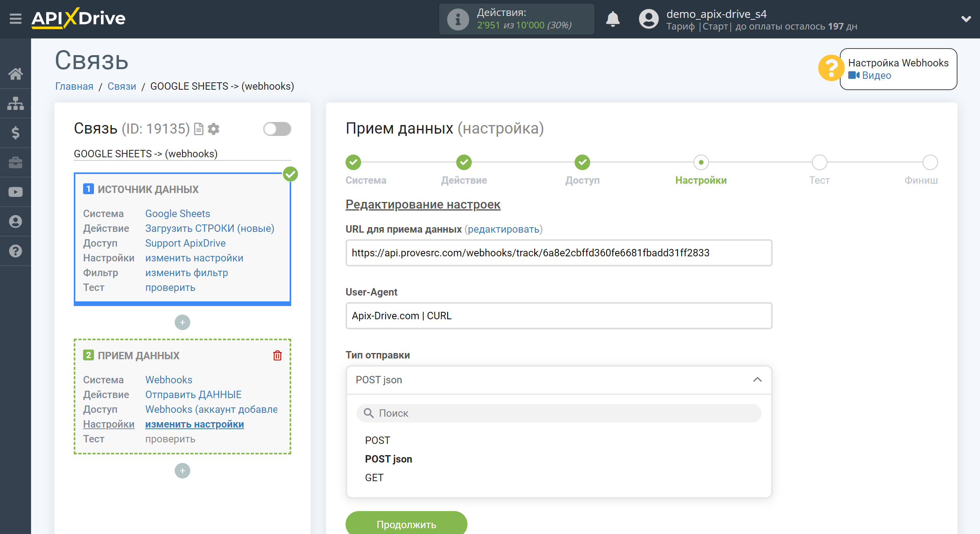Viewport: 980px width, 534px height.
Task: Add a step below ПРИЕМ ДАННЫХ block
Action: pos(182,471)
